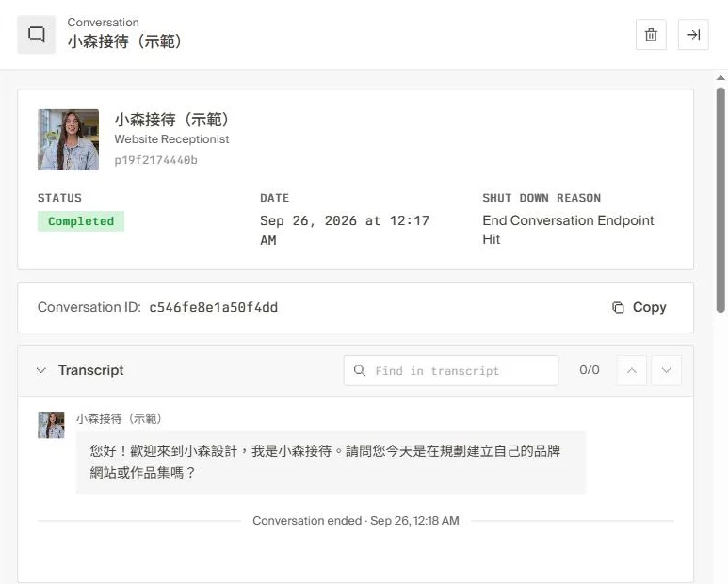Click the transcript search magnifier icon

(x=360, y=370)
